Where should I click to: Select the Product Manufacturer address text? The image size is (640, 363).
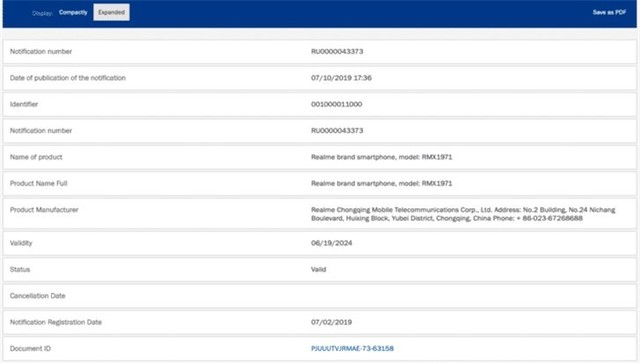point(463,214)
